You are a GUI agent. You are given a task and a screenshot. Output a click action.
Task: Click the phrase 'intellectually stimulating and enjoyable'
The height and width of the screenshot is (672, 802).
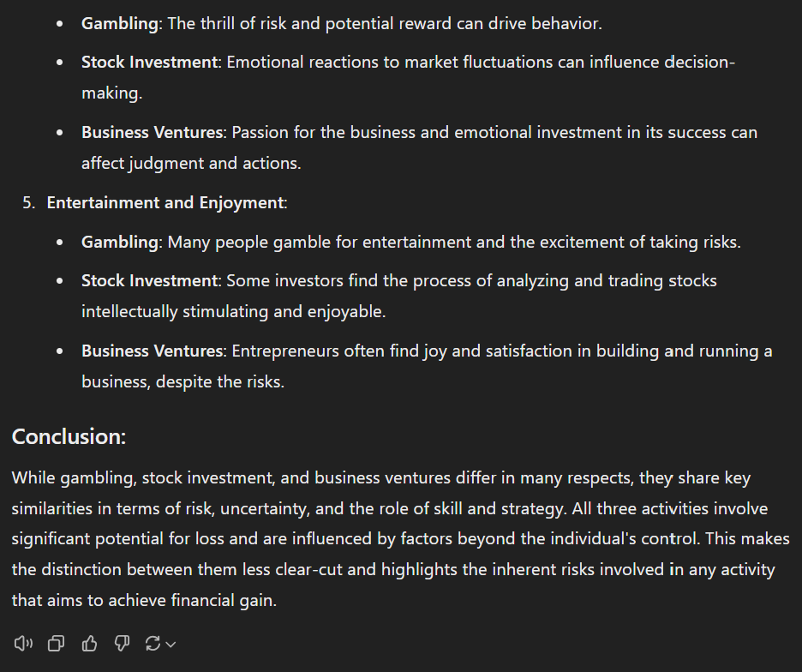click(233, 311)
